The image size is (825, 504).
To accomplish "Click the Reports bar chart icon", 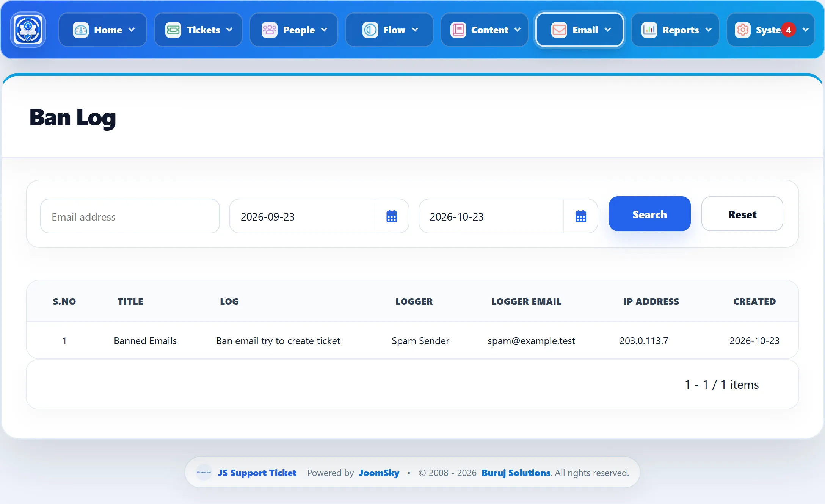I will pos(649,30).
